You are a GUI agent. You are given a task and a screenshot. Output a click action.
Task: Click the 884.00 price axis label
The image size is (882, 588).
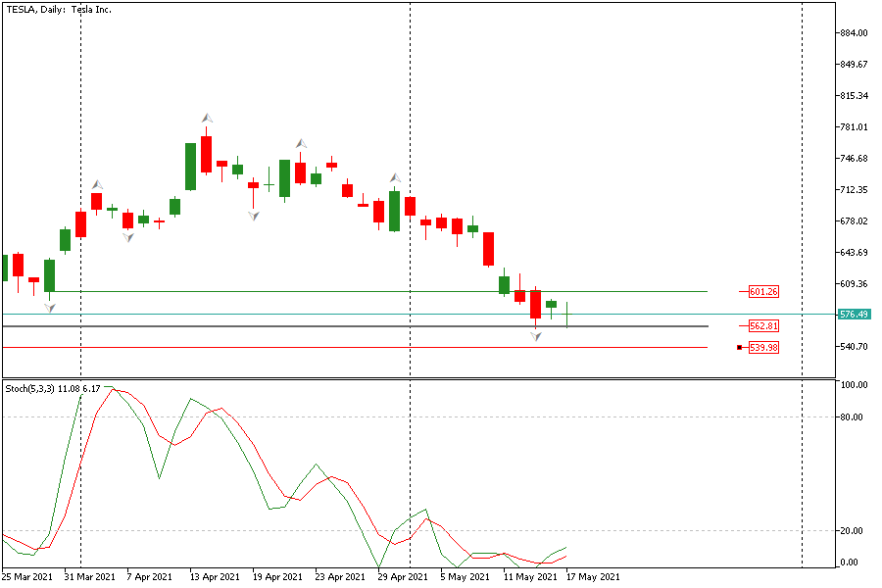tap(854, 33)
